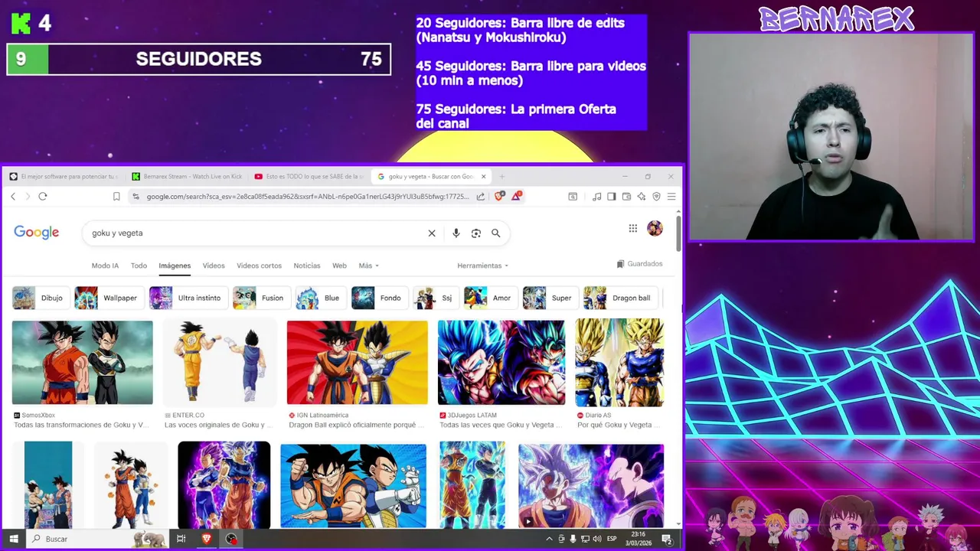Open site settings icon in address bar

point(136,197)
